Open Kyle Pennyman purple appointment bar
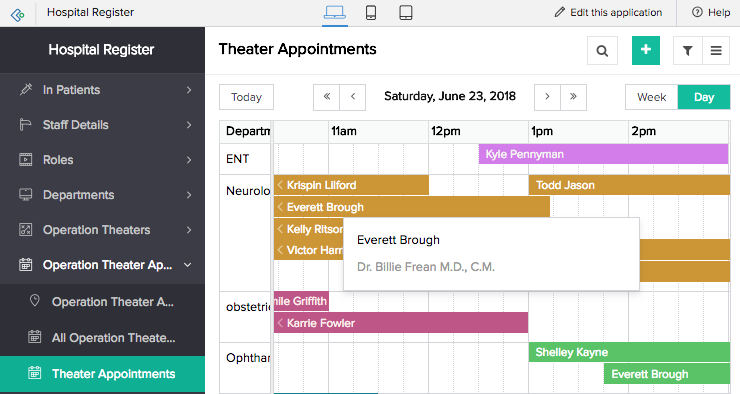This screenshot has height=394, width=740. point(604,154)
